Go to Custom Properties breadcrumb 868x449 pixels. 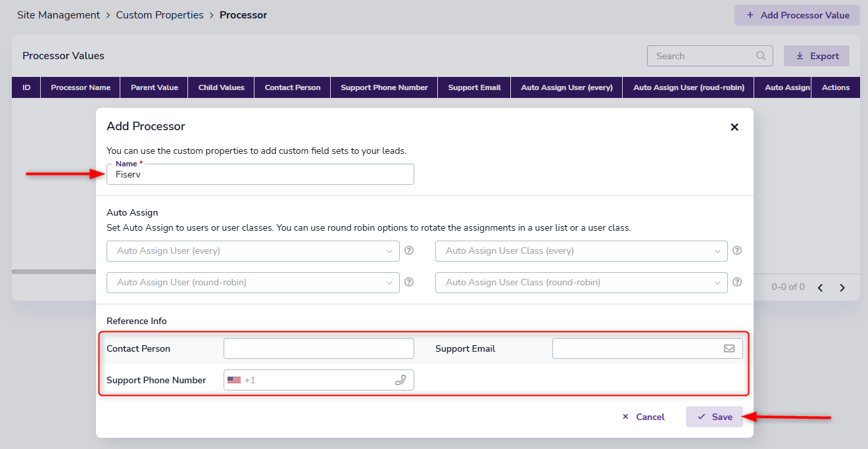tap(160, 14)
